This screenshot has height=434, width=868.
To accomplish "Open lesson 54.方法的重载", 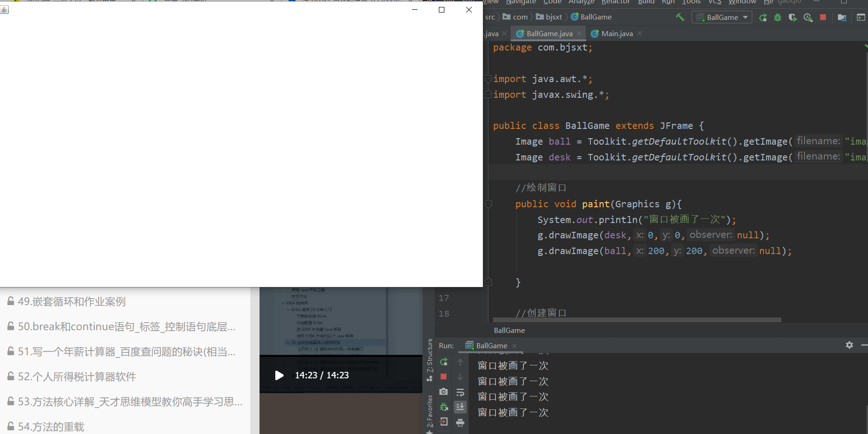I will 51,427.
